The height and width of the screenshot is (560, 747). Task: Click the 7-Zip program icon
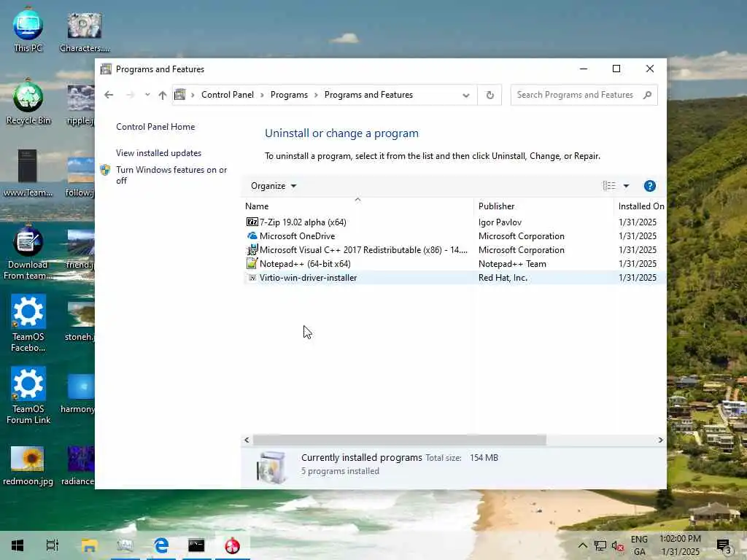point(252,222)
